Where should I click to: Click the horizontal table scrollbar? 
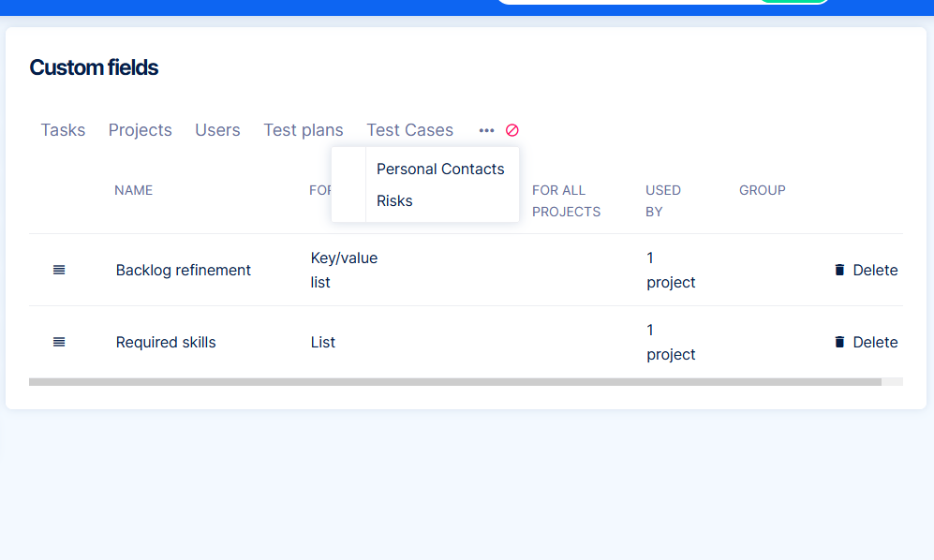coord(454,382)
